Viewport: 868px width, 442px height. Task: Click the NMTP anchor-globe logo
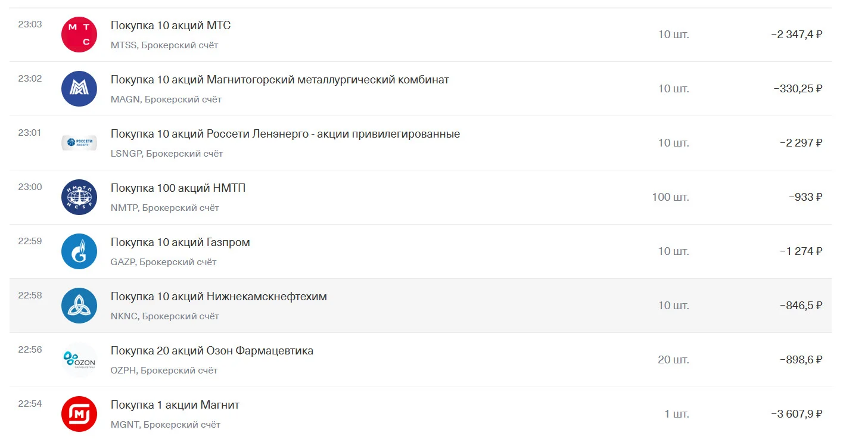pos(79,197)
